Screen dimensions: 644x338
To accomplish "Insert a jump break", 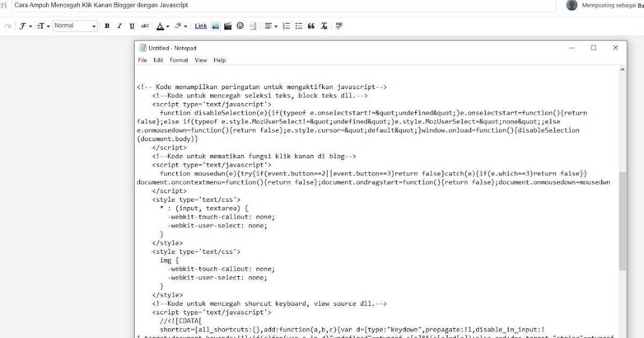I will [253, 26].
